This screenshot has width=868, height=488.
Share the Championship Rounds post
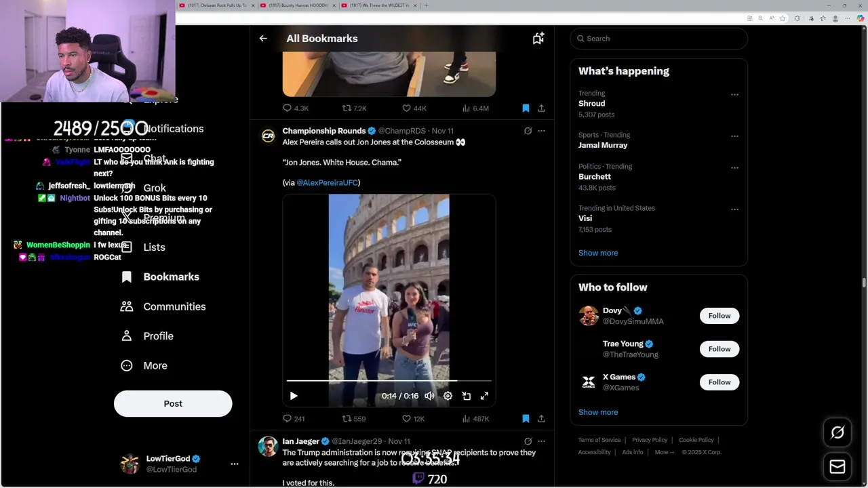point(541,419)
